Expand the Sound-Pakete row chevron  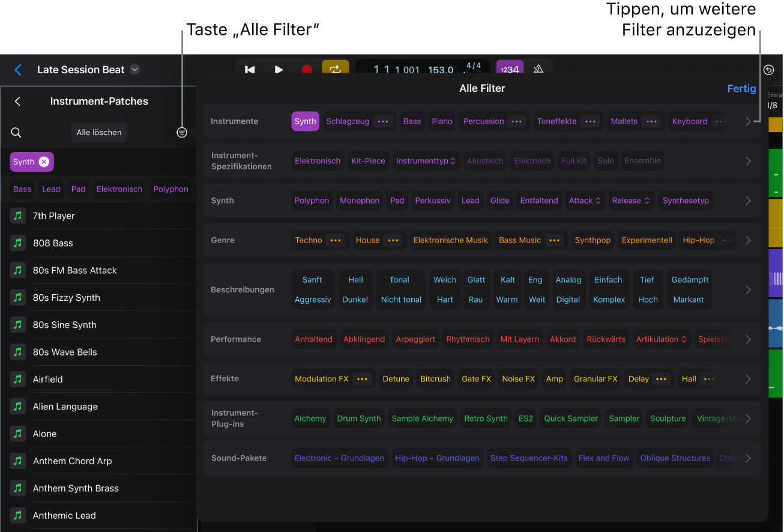point(748,458)
